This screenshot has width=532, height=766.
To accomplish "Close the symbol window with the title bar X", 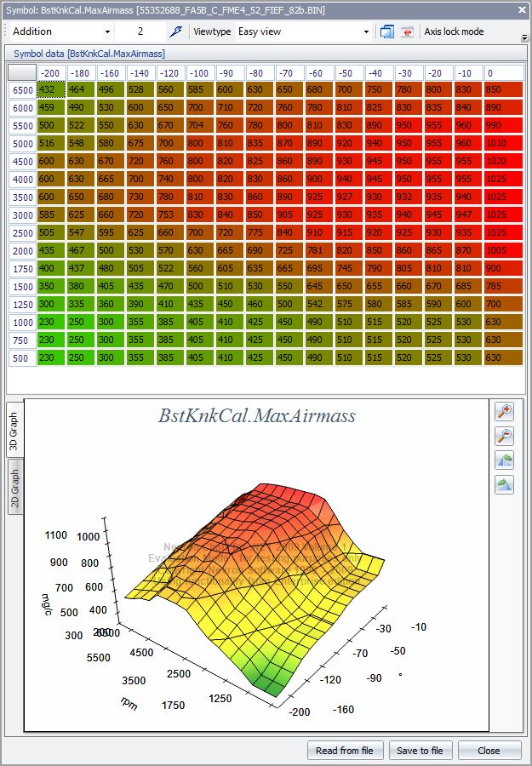I will (x=523, y=9).
